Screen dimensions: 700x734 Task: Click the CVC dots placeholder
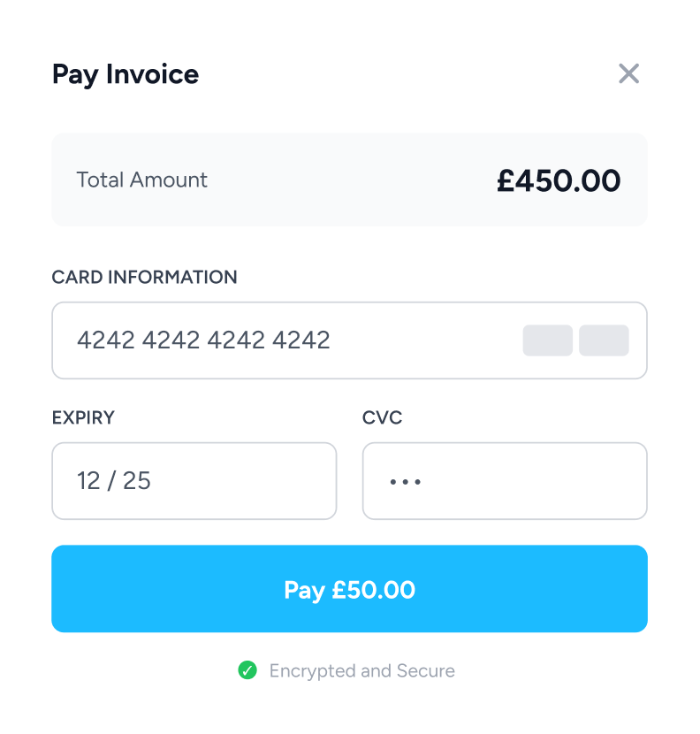(x=405, y=481)
